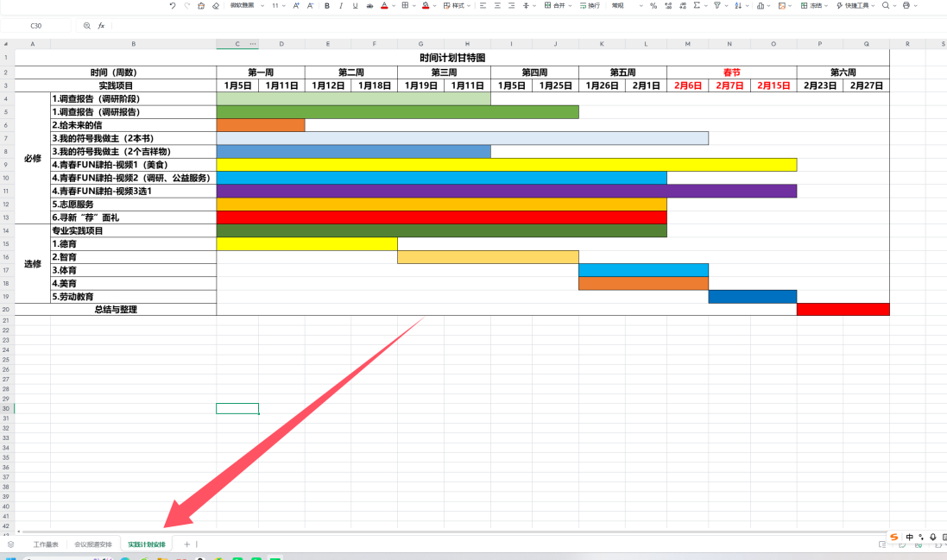Switch to the 会议报道安排 sheet tab
The height and width of the screenshot is (560, 947).
pos(92,544)
